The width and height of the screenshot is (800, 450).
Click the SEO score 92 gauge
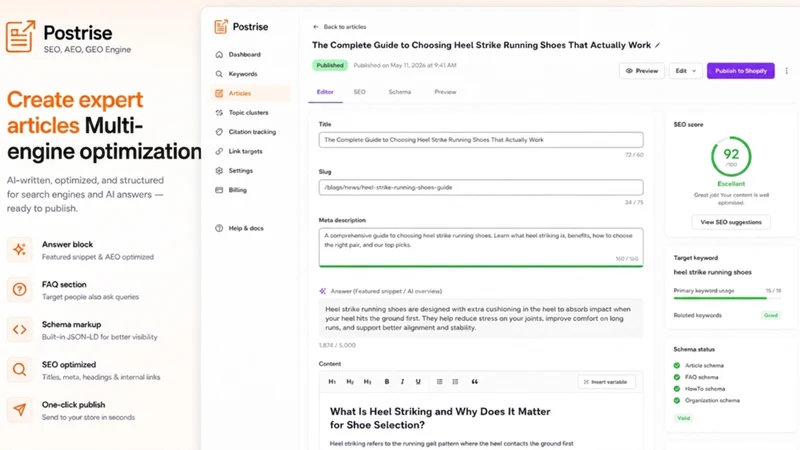[731, 157]
